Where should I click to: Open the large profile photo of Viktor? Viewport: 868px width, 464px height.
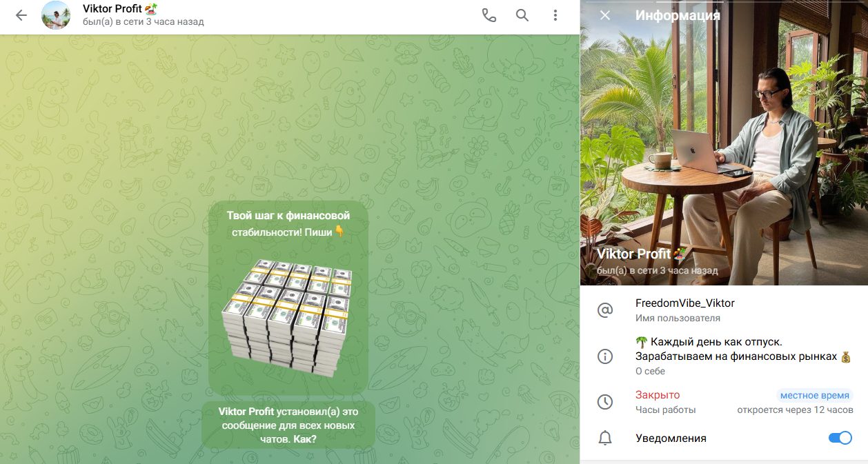click(724, 143)
